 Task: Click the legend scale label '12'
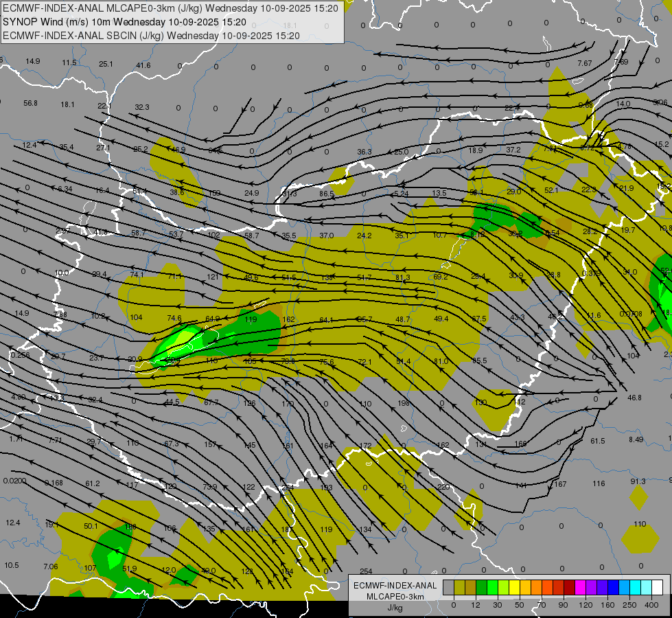click(x=476, y=605)
